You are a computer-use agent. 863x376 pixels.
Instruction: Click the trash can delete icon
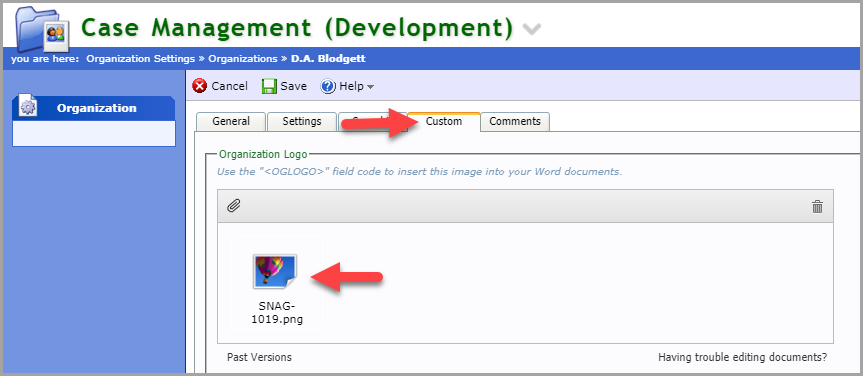pos(817,207)
